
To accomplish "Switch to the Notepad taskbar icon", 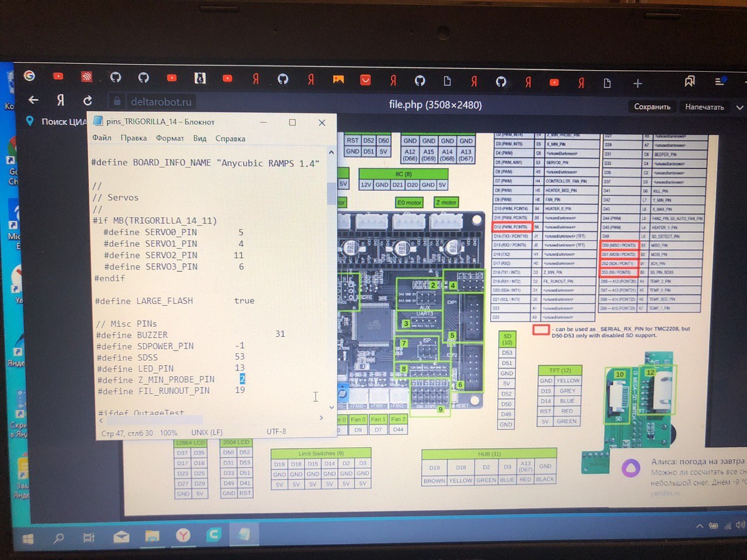I will (244, 534).
